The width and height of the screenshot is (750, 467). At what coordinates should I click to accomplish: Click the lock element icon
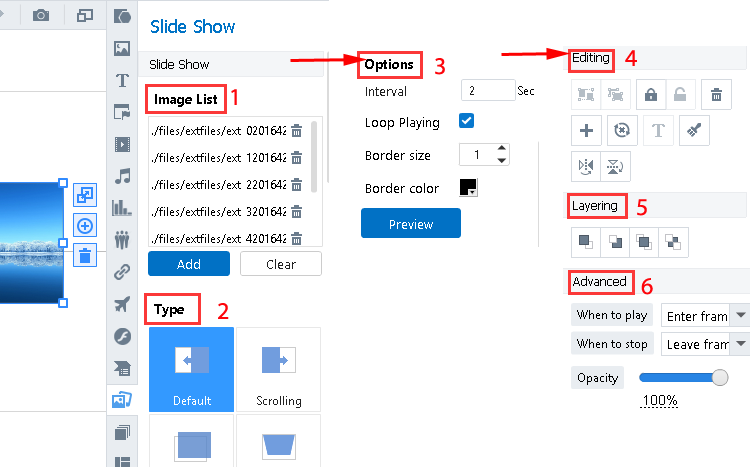pos(651,95)
